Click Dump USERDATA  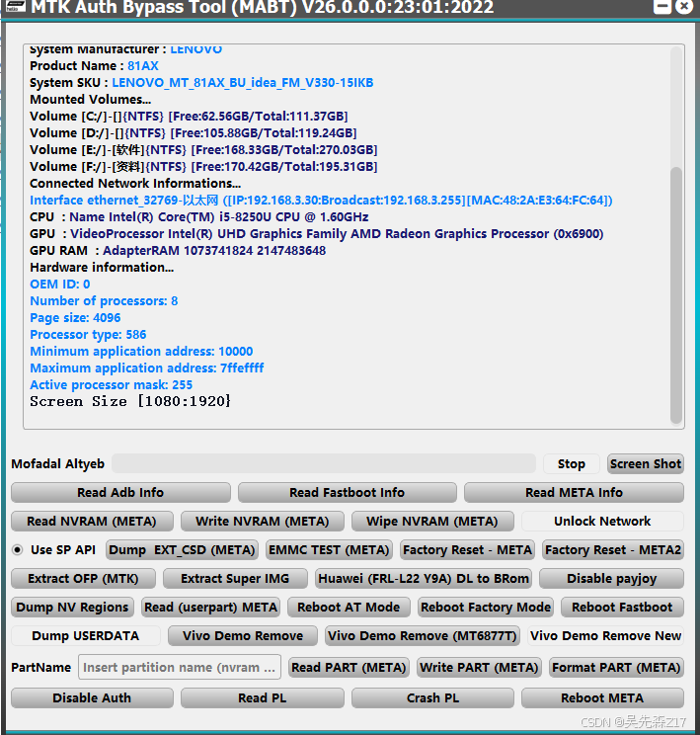85,635
